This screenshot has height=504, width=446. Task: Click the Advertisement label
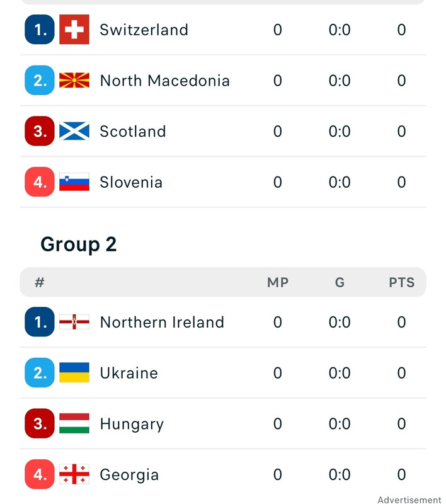409,500
